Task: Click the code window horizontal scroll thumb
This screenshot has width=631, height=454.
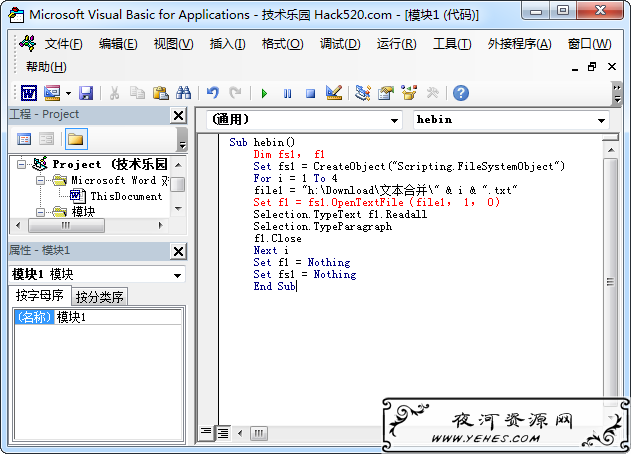Action: click(258, 433)
